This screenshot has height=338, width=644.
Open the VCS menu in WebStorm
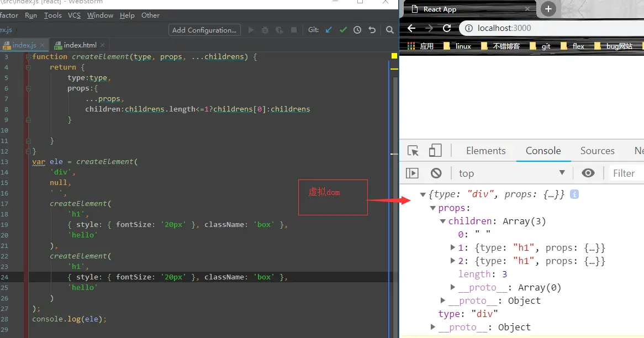(x=74, y=15)
